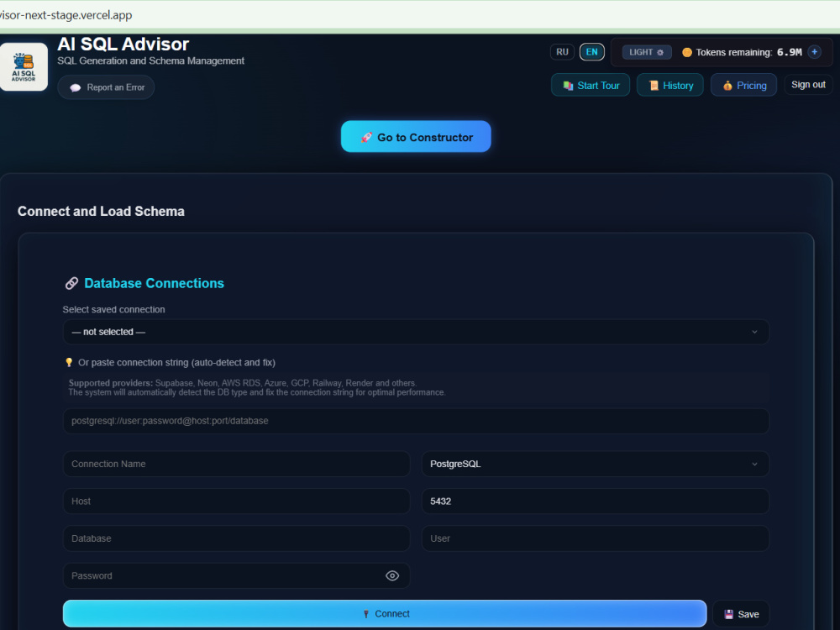Click the plus icon to add tokens

[814, 52]
